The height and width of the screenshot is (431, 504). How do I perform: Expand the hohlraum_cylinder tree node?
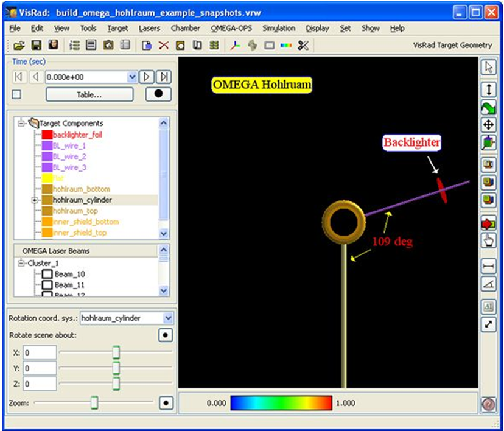(34, 200)
